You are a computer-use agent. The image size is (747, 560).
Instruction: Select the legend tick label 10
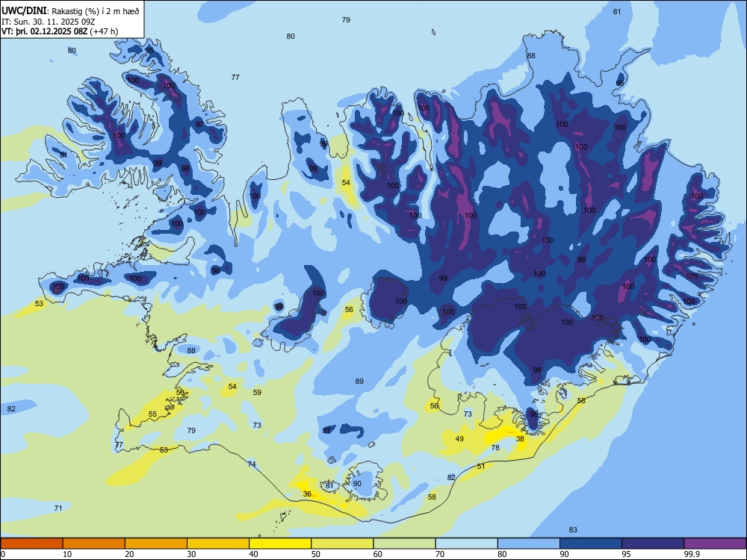point(68,554)
